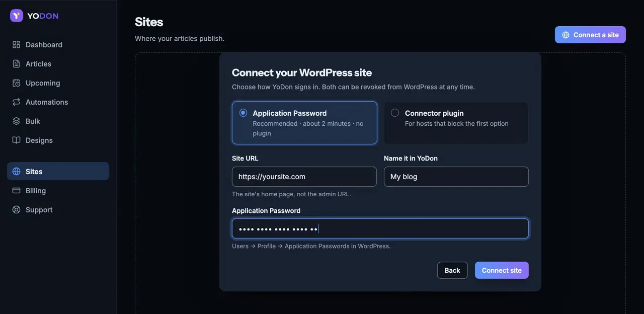Click the Billing card icon
The height and width of the screenshot is (314, 644).
tap(17, 191)
